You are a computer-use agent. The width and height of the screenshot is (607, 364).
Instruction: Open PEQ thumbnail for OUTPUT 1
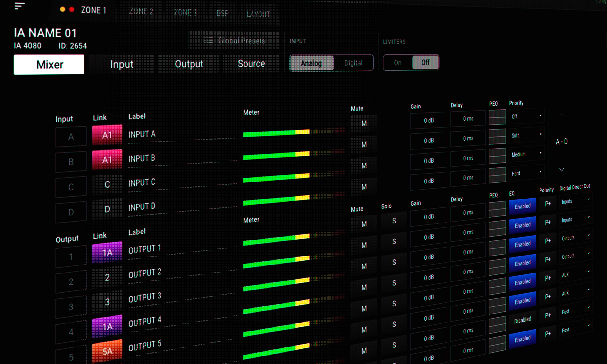497,209
